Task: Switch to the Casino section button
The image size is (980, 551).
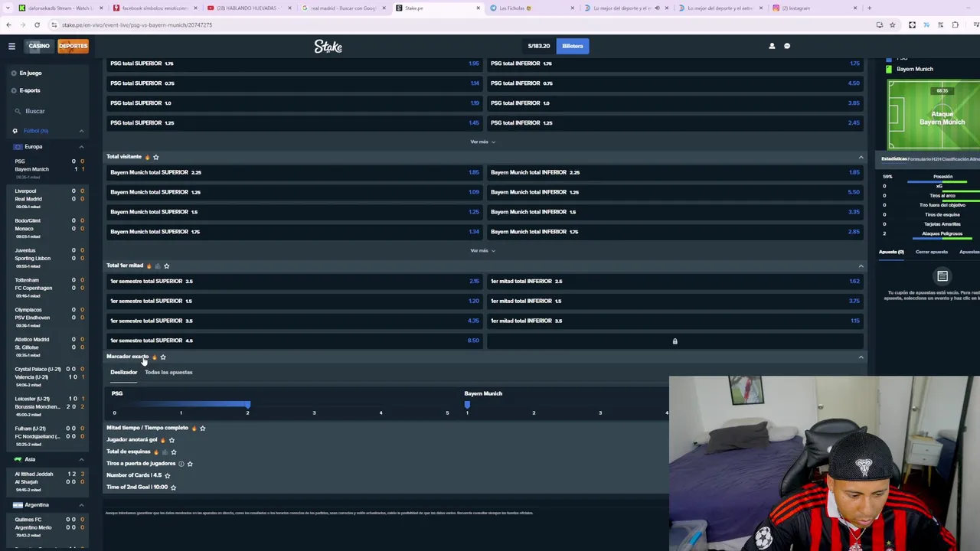Action: [39, 46]
